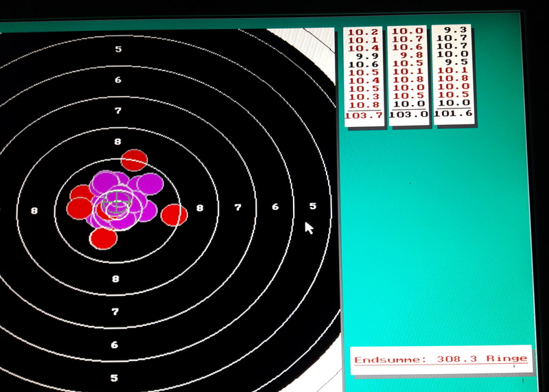Click the red shot marker touching the top 8 ring

(x=134, y=160)
